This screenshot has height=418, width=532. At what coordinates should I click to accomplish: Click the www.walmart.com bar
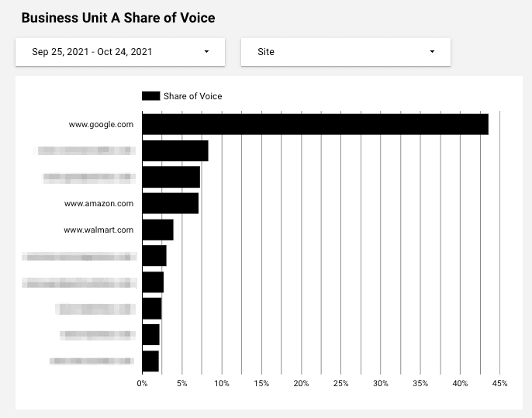point(157,230)
